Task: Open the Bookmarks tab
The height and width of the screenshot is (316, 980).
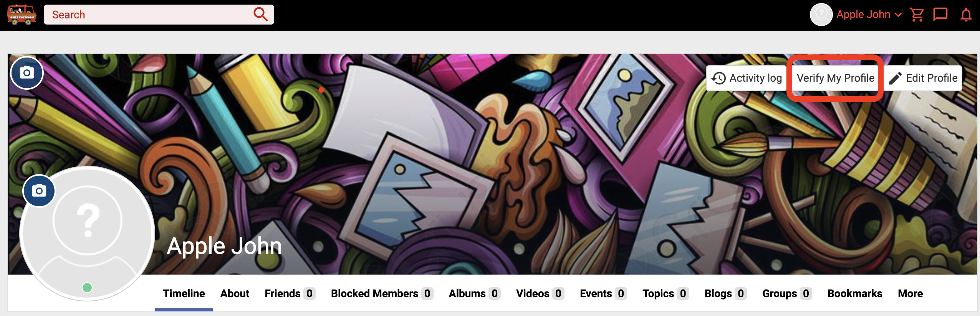Action: (x=855, y=293)
